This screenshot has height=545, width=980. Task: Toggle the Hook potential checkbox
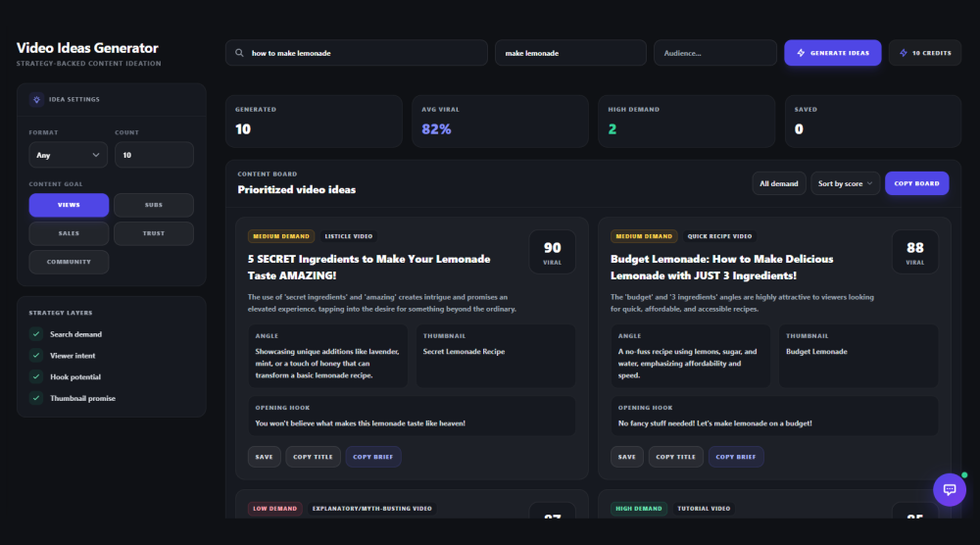[x=36, y=376]
